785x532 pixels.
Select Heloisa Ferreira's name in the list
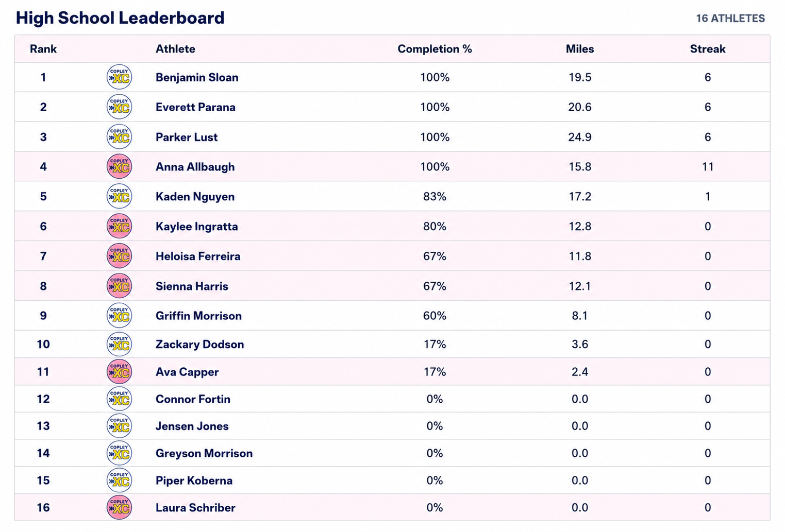point(198,256)
